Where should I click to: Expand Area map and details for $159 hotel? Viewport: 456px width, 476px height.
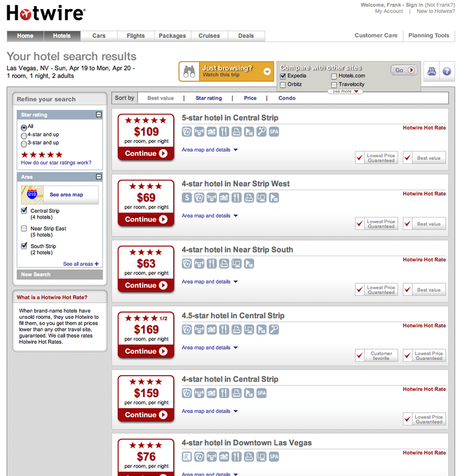[x=209, y=411]
